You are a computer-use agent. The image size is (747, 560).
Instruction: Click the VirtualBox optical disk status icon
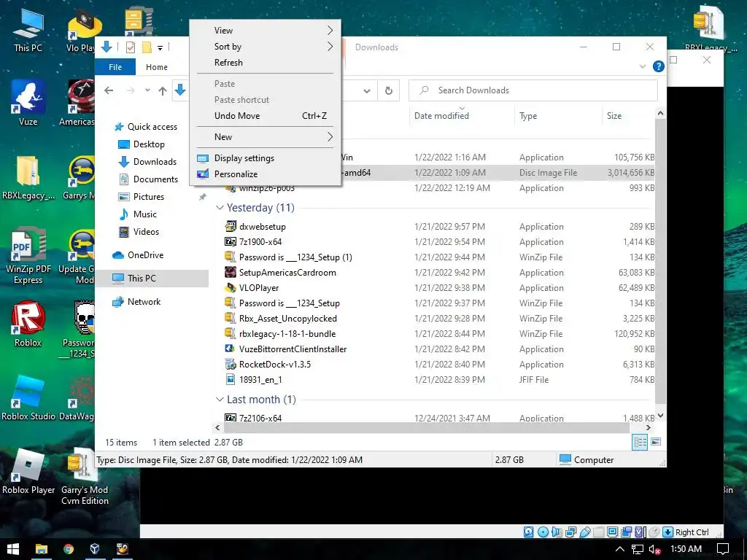coord(543,532)
